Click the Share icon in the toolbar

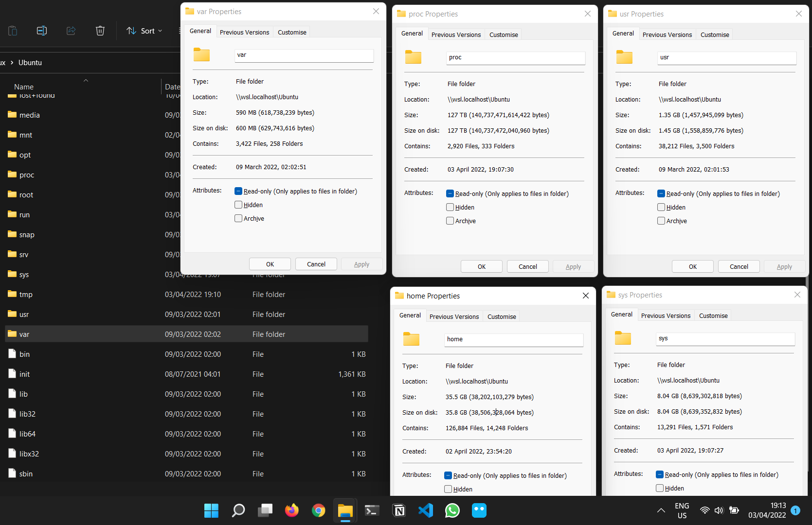(x=71, y=31)
